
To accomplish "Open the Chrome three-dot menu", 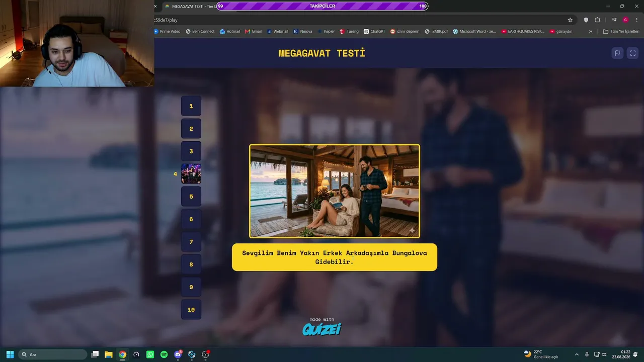I will [636, 20].
